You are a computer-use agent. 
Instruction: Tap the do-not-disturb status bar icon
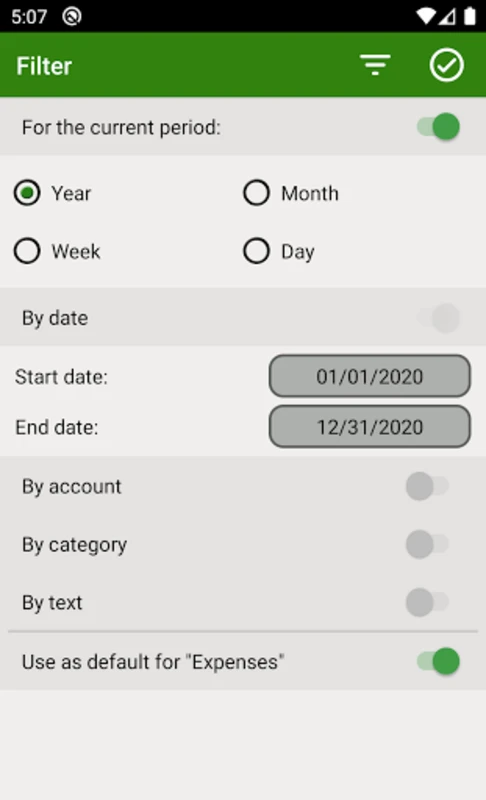pos(71,16)
